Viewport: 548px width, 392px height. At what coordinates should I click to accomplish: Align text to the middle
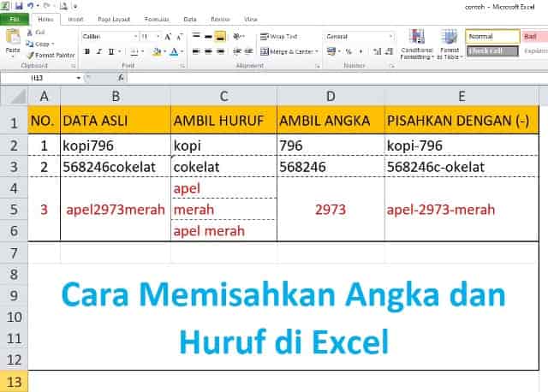(208, 36)
